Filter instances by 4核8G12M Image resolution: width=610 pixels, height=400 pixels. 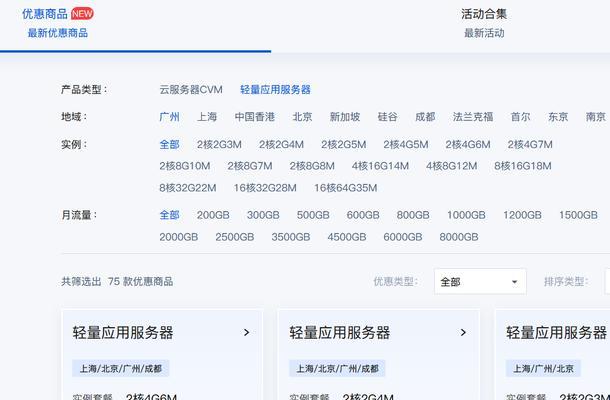[x=452, y=166]
